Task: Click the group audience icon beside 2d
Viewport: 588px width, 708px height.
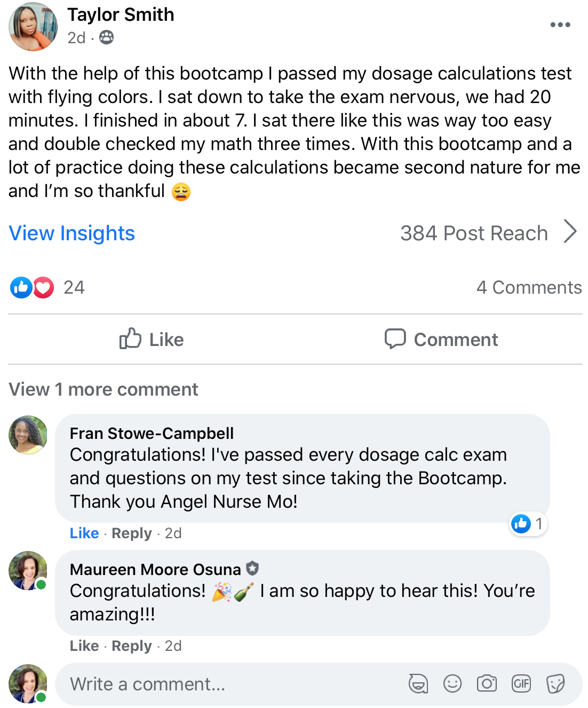Action: 107,37
